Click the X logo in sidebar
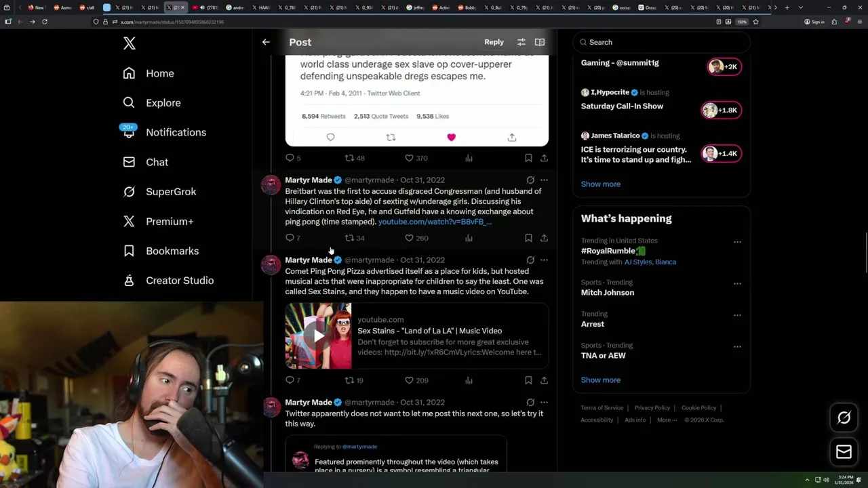This screenshot has height=488, width=868. [130, 43]
